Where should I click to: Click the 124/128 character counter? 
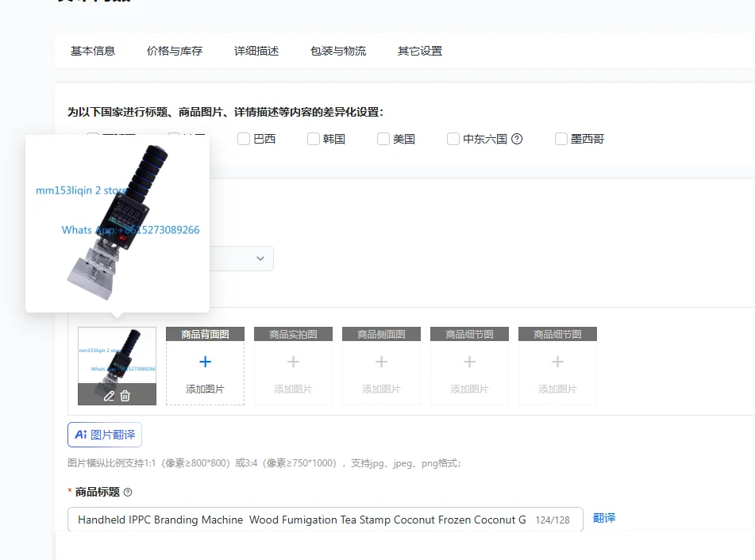click(553, 520)
